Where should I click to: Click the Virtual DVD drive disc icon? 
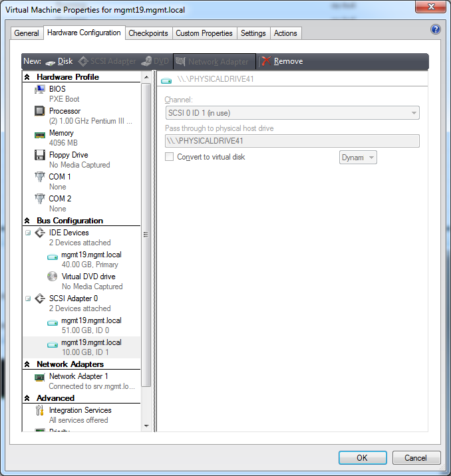click(53, 277)
